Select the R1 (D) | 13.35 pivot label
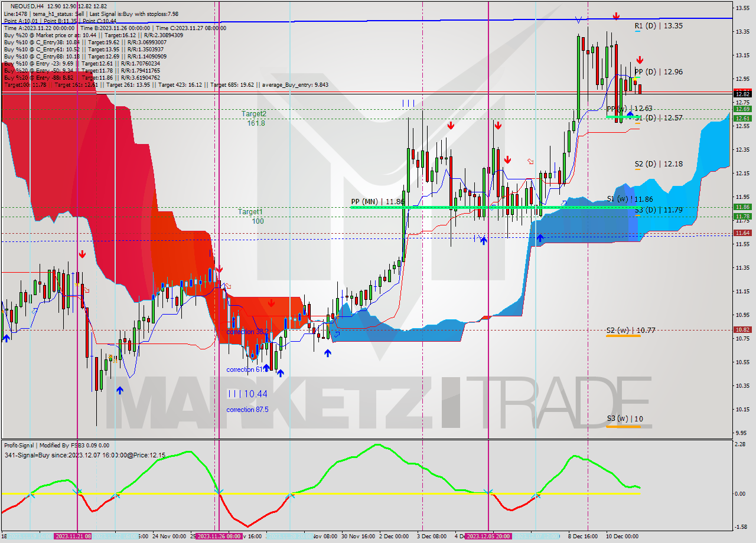The height and width of the screenshot is (543, 756). 659,26
